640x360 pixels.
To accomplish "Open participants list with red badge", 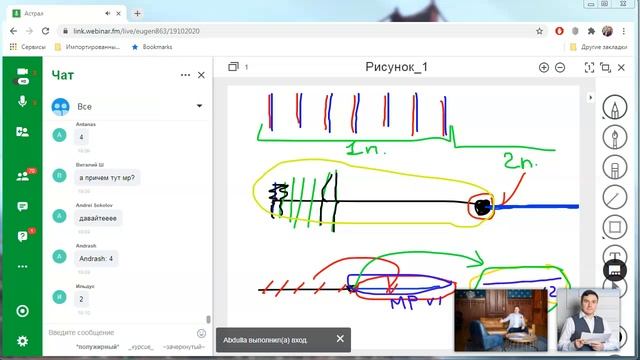I will 22,176.
